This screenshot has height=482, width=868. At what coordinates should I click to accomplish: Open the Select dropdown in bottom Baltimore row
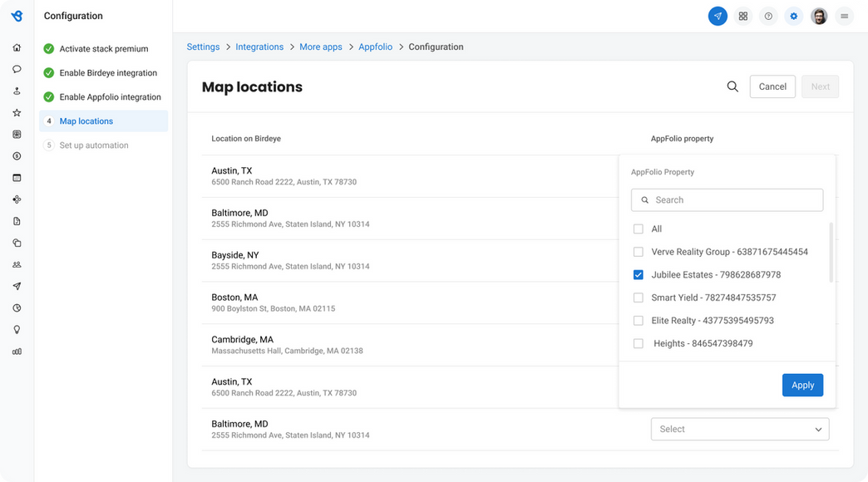tap(740, 429)
